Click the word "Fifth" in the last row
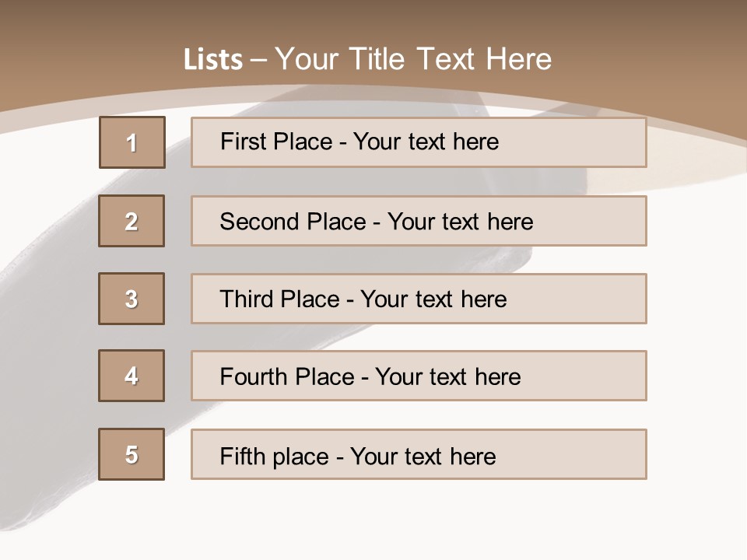The image size is (747, 560). (x=243, y=456)
